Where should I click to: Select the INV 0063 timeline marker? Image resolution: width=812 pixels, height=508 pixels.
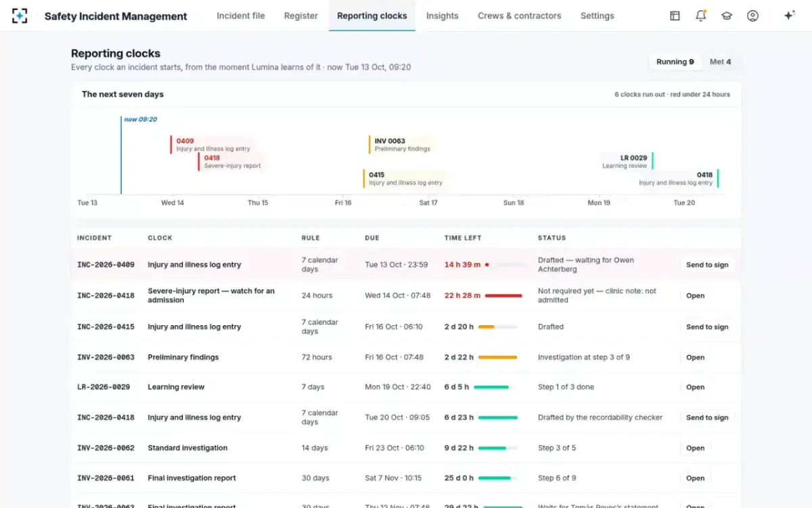[x=401, y=145]
